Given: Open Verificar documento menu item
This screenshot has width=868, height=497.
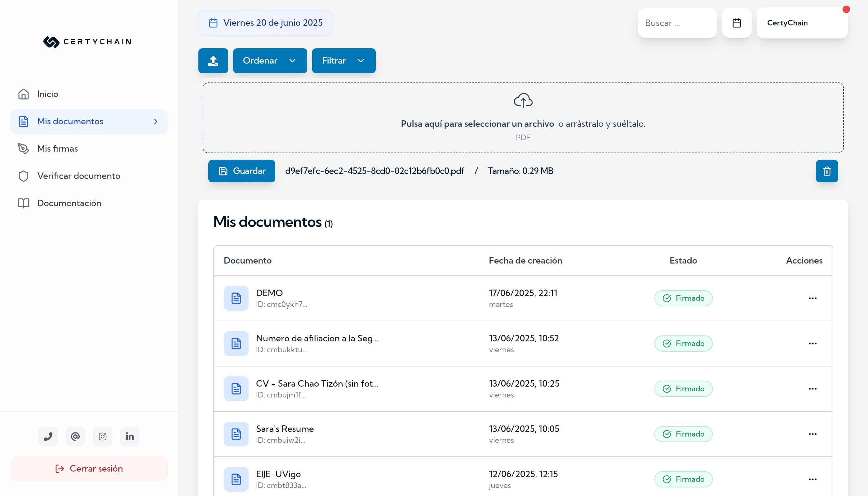Looking at the screenshot, I should pyautogui.click(x=78, y=176).
